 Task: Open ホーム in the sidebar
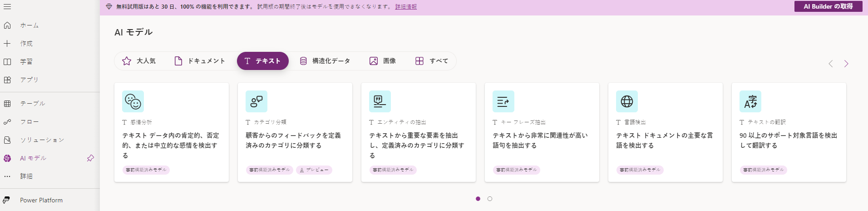click(x=50, y=25)
